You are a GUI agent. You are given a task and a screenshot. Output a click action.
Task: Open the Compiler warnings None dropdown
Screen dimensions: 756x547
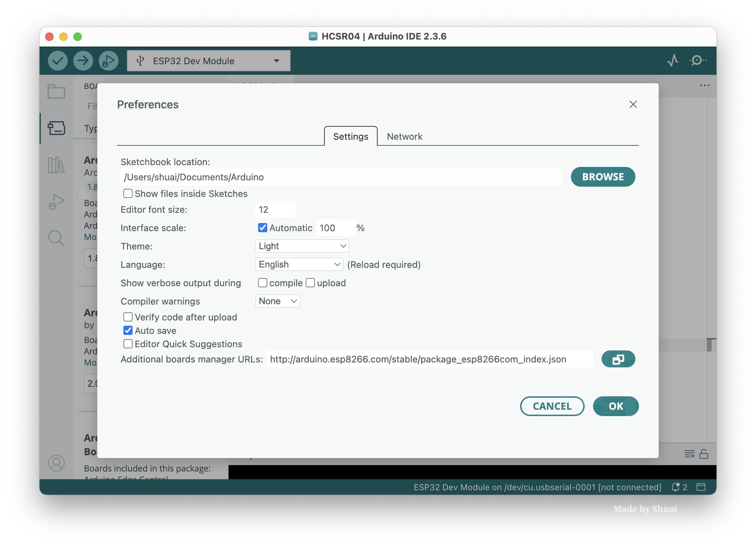pyautogui.click(x=277, y=301)
